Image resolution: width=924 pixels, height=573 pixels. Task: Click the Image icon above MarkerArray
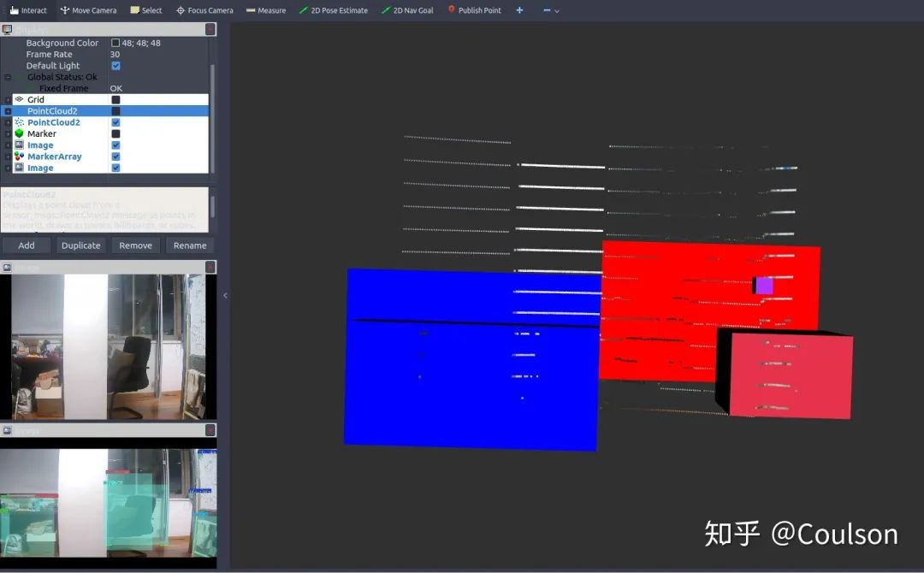pos(20,145)
